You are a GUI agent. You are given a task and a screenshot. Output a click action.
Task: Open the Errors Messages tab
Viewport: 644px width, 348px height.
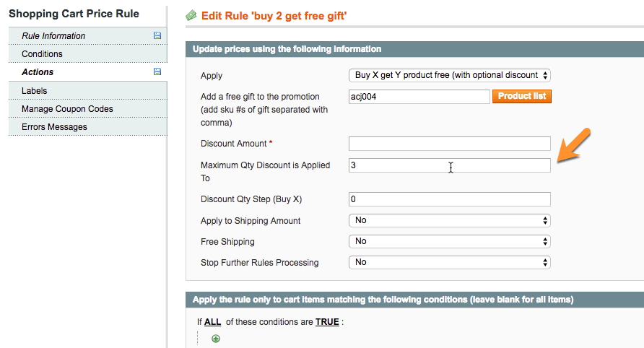[x=54, y=127]
